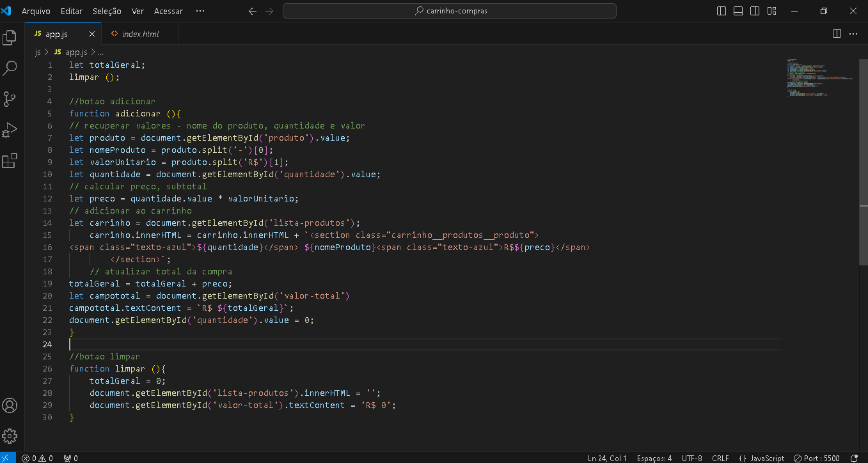The width and height of the screenshot is (868, 463).
Task: Show errors and warnings in status bar
Action: tap(37, 458)
